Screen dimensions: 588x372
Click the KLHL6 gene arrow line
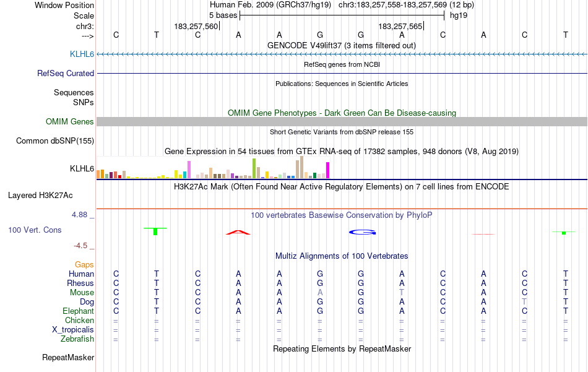coord(342,54)
